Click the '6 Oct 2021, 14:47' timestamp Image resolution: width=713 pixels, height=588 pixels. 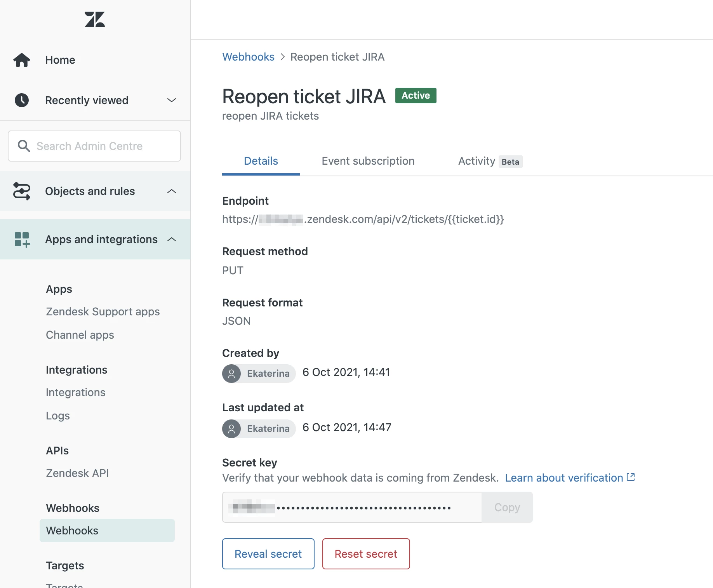click(347, 427)
